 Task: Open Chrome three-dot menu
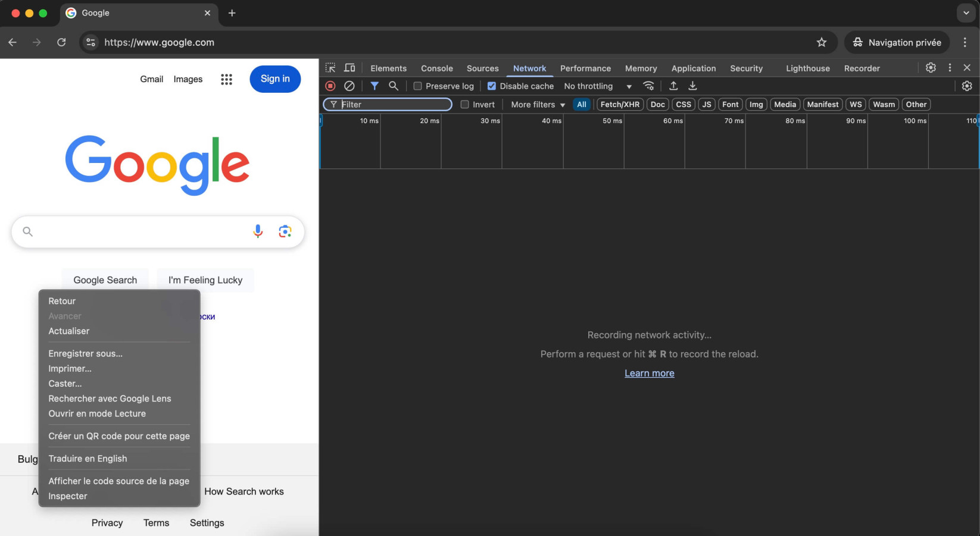point(965,42)
